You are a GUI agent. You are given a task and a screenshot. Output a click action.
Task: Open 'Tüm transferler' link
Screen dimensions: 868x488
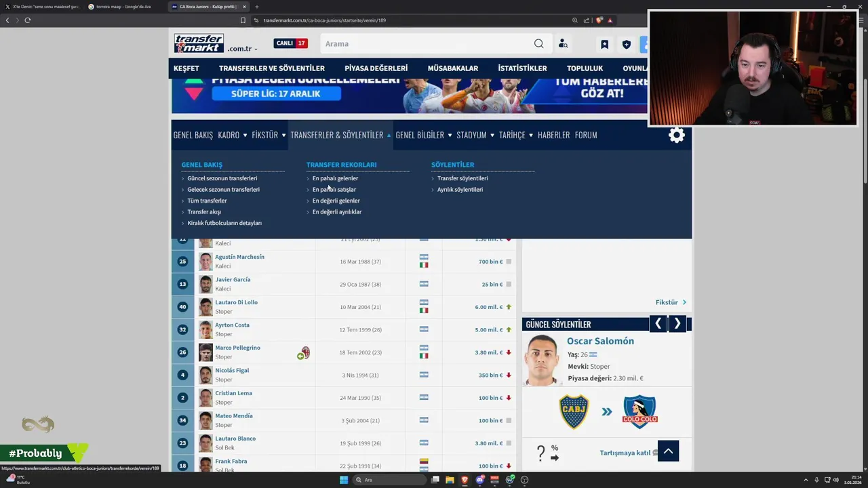207,201
